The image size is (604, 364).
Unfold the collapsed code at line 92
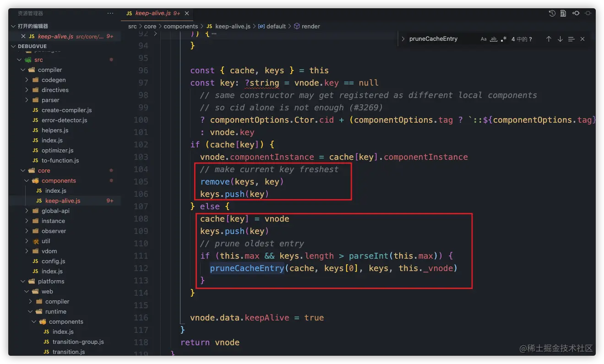156,33
